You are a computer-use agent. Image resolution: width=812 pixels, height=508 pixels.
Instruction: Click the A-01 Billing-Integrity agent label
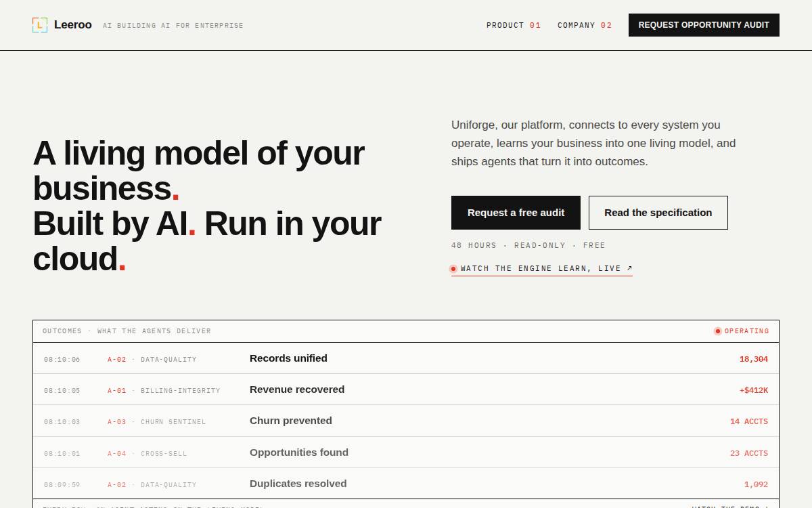click(x=164, y=391)
